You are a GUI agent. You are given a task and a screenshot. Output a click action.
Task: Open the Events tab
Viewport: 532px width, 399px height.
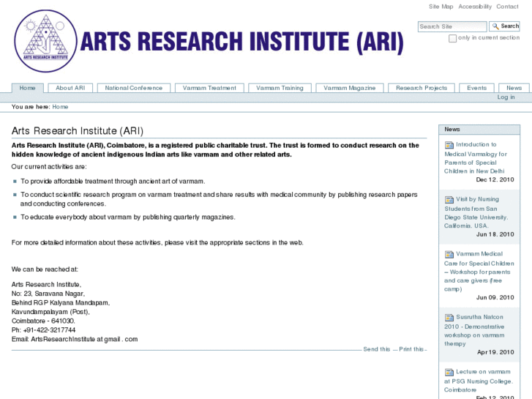tap(476, 88)
